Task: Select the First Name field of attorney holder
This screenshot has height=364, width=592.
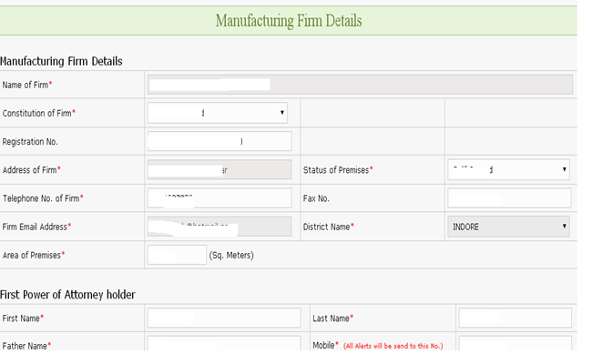Action: [x=224, y=318]
